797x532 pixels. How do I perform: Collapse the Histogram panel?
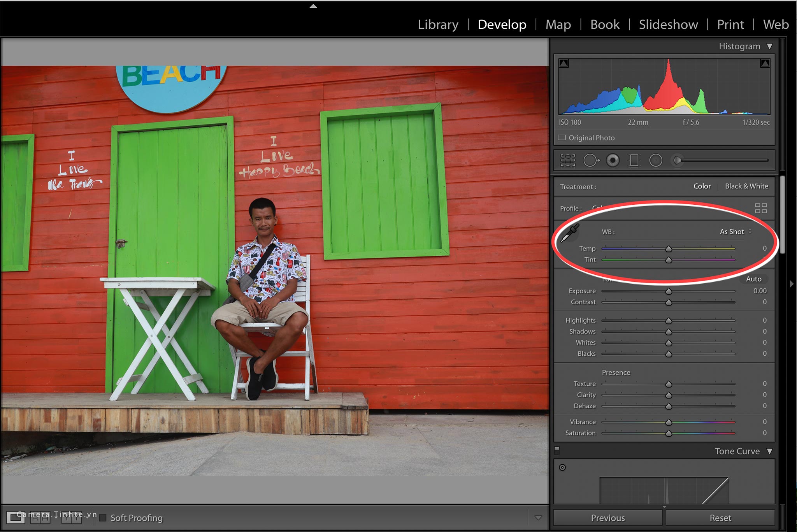pyautogui.click(x=769, y=46)
